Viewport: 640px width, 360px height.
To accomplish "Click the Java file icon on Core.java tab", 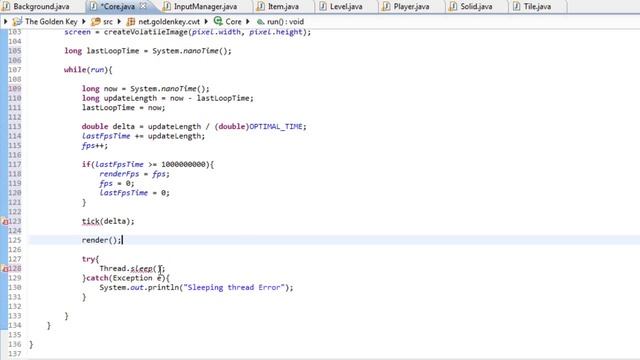I will (93, 7).
